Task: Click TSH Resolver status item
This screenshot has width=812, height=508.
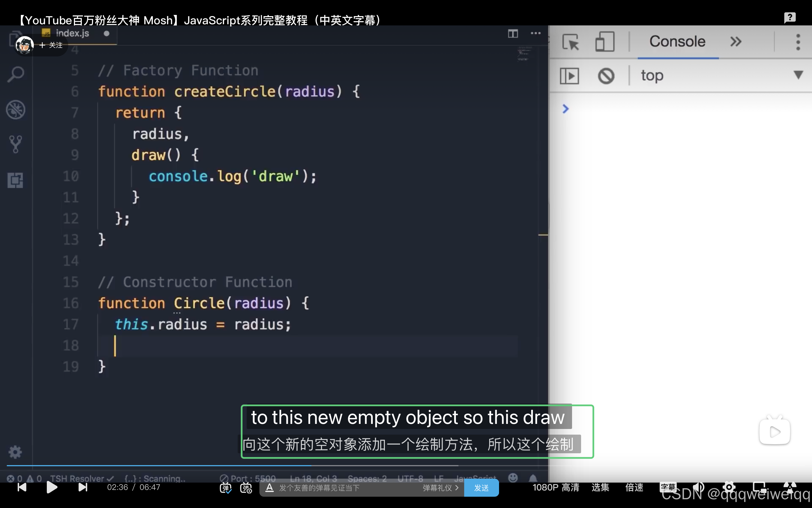Action: [82, 478]
